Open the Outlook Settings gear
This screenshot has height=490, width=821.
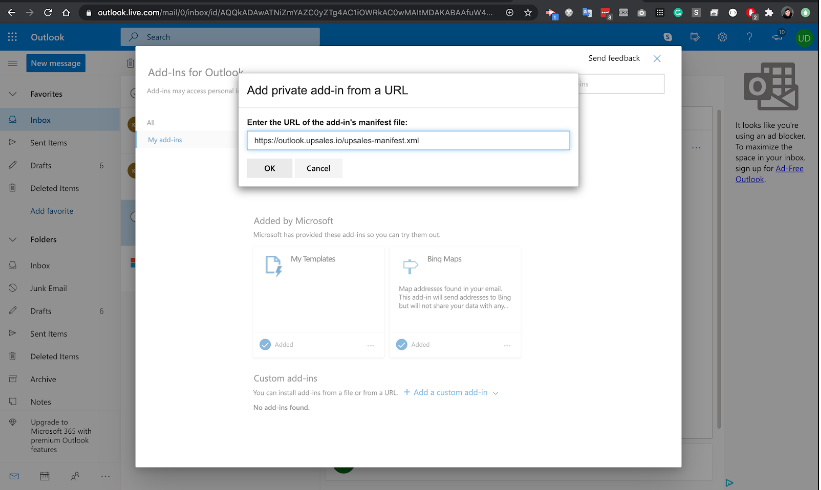click(x=722, y=37)
